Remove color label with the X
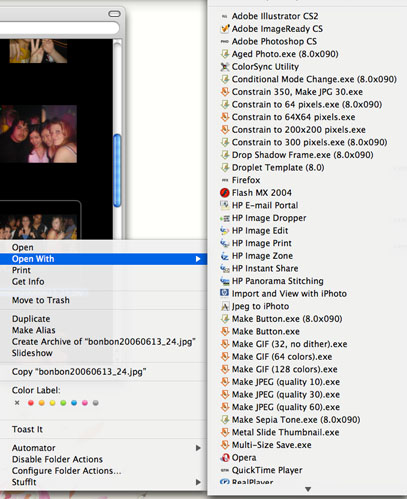This screenshot has width=407, height=499. point(17,403)
